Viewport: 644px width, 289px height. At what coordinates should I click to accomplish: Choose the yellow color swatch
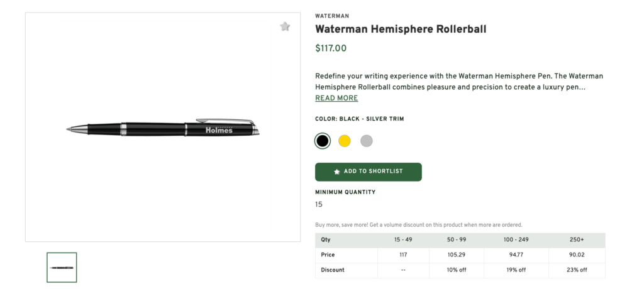coord(345,141)
